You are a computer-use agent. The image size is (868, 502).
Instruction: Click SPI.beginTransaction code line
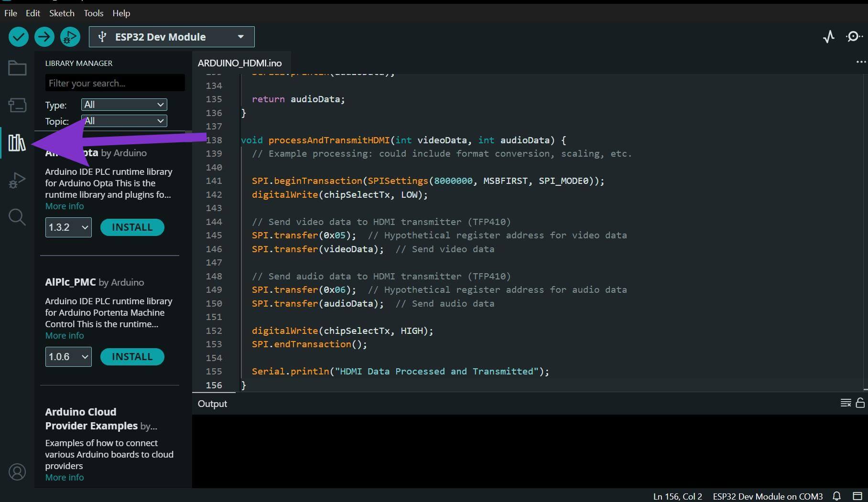coord(428,181)
